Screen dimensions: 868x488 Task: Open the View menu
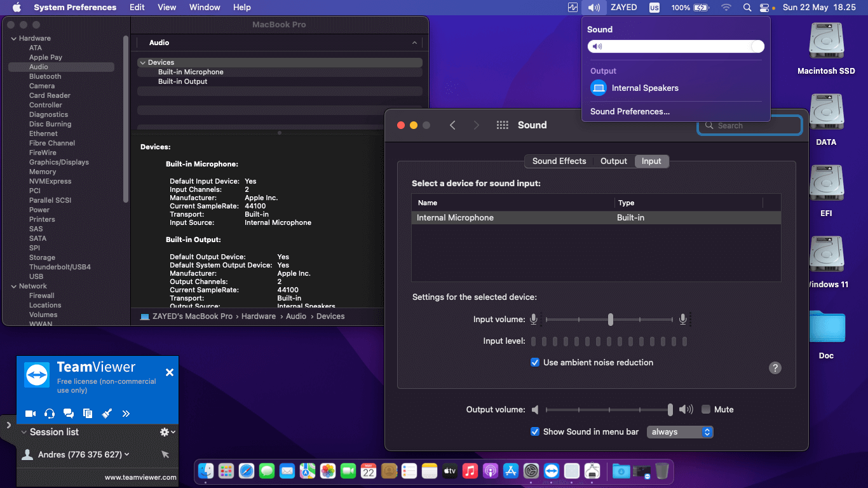click(167, 8)
